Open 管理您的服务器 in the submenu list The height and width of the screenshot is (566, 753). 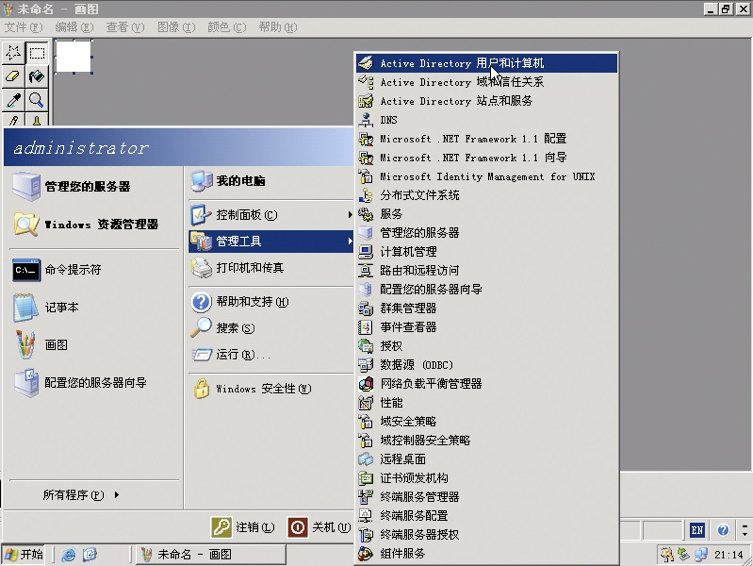(486, 233)
